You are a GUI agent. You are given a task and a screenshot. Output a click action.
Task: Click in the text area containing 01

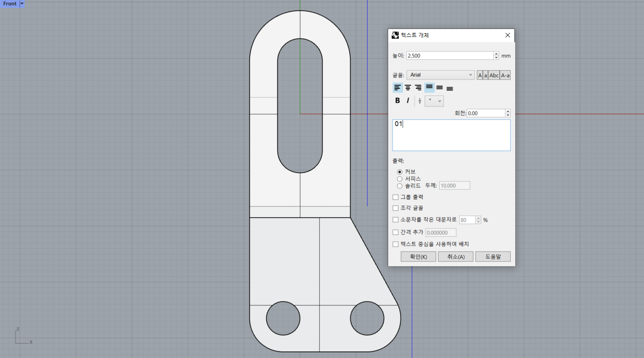point(451,135)
